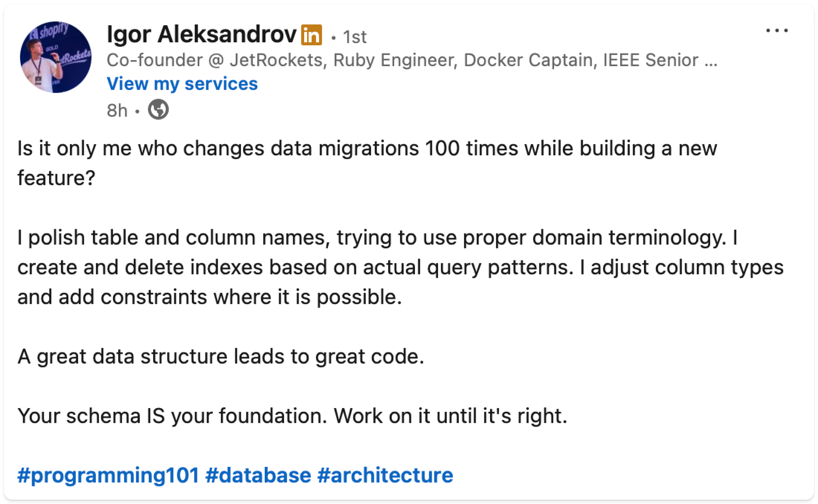Click the word "feature?" in the post
Image resolution: width=818 pixels, height=504 pixels.
[x=56, y=178]
